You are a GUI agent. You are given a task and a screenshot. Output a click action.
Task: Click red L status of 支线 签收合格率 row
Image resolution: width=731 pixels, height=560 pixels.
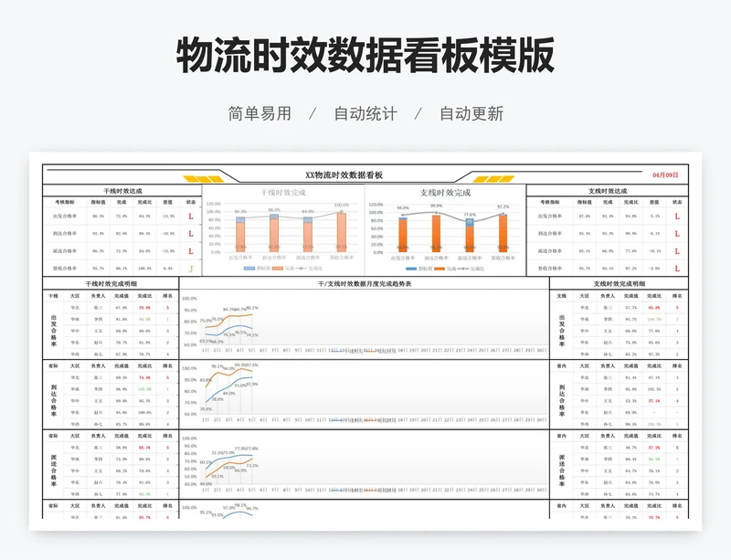(677, 269)
